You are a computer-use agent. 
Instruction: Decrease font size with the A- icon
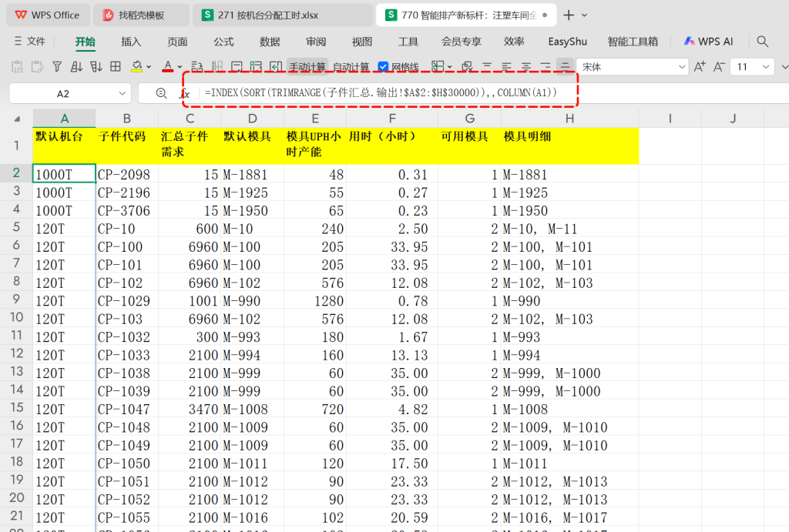coord(719,67)
